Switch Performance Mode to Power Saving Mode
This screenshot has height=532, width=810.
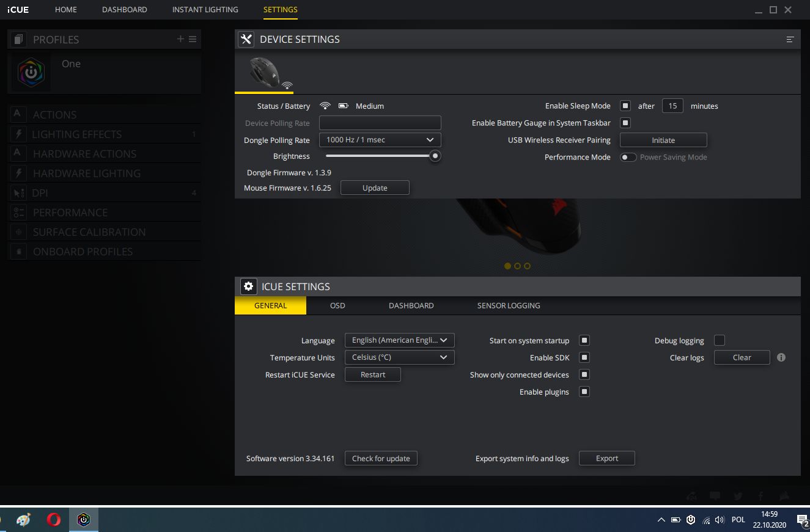(x=628, y=157)
